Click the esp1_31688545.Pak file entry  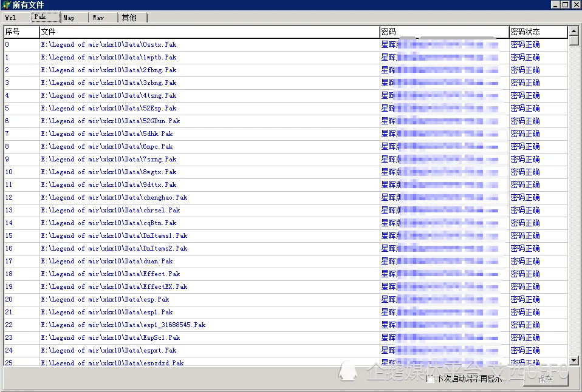(x=123, y=325)
